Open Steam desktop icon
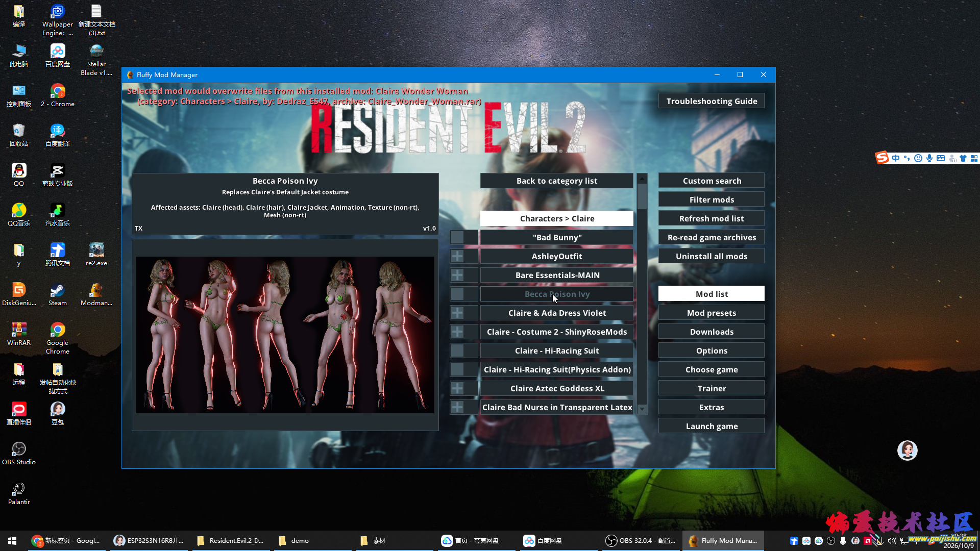The width and height of the screenshot is (980, 551). coord(57,295)
